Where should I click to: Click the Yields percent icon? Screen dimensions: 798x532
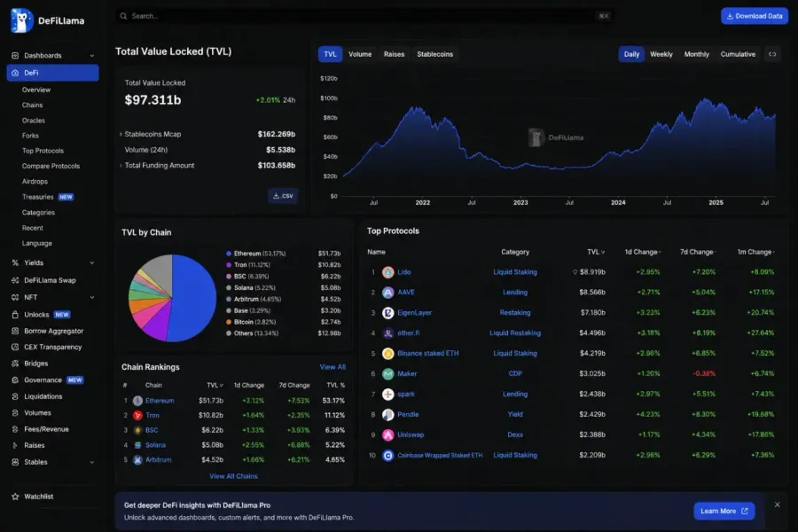coord(15,262)
